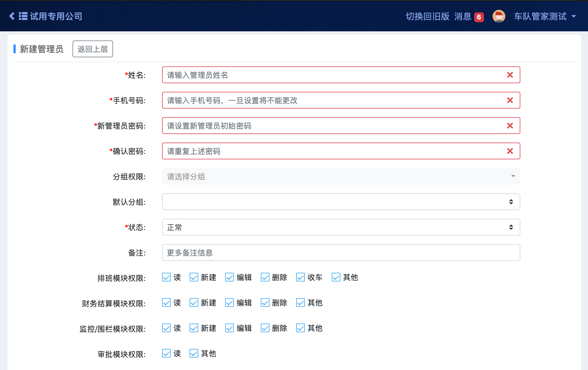Image resolution: width=588 pixels, height=370 pixels.
Task: Uncheck 删除 in 监控/围栏模块权限
Action: click(x=265, y=328)
